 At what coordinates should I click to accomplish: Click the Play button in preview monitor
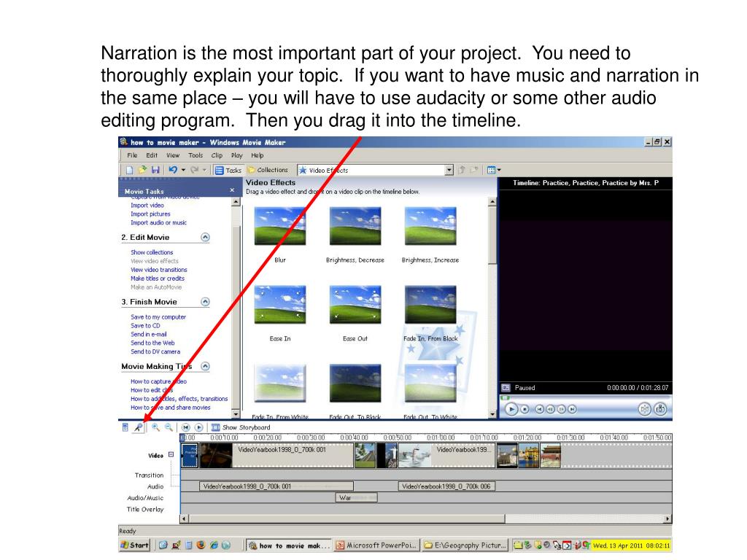[x=511, y=409]
